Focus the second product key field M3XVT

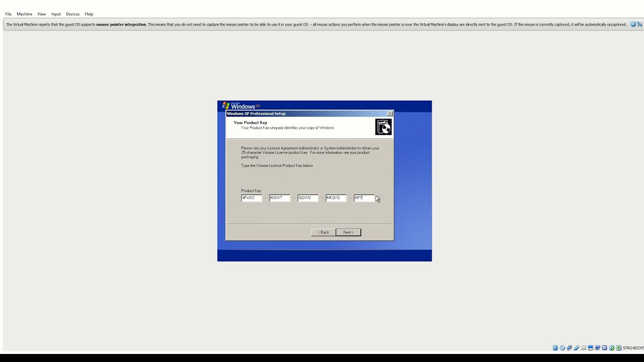280,198
